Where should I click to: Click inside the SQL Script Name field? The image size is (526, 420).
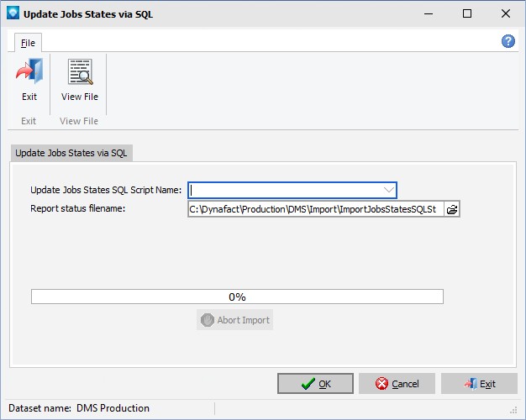point(284,190)
